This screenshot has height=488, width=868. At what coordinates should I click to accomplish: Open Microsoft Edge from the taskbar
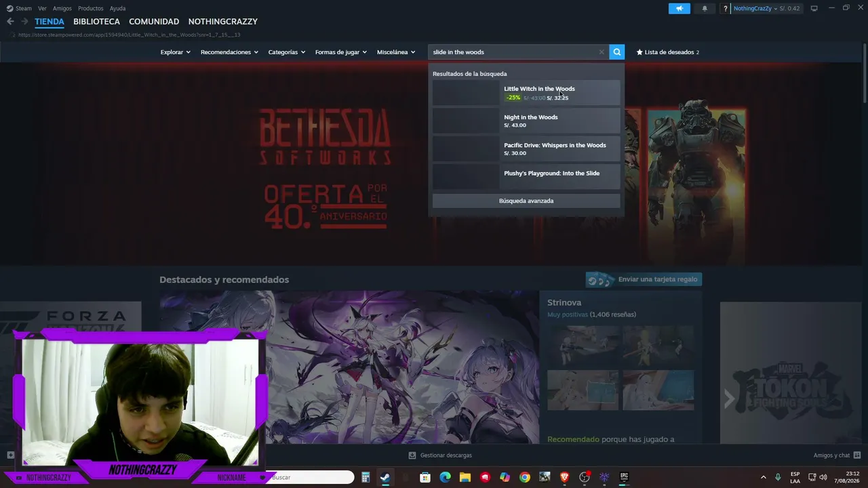point(445,477)
